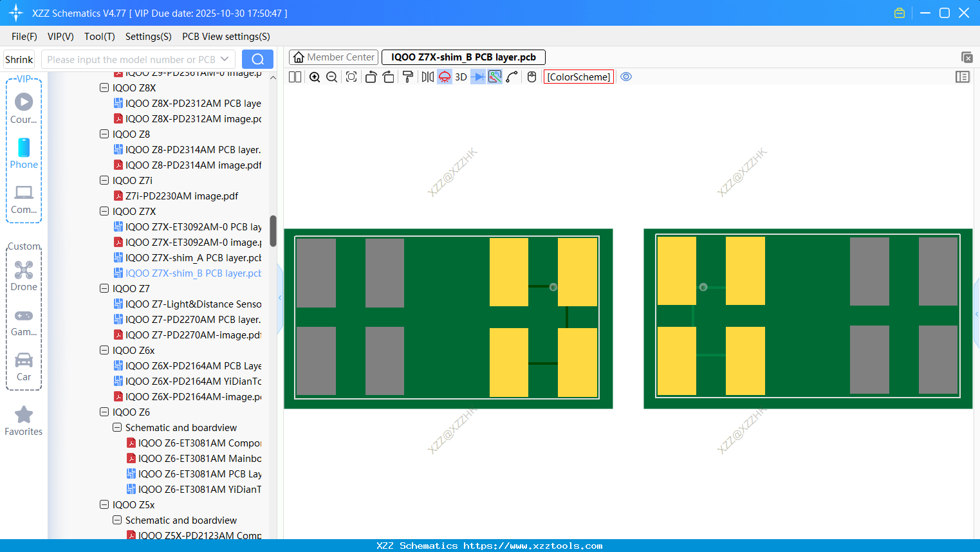Viewport: 980px width, 552px height.
Task: Select the brush paint tool
Action: (x=407, y=77)
